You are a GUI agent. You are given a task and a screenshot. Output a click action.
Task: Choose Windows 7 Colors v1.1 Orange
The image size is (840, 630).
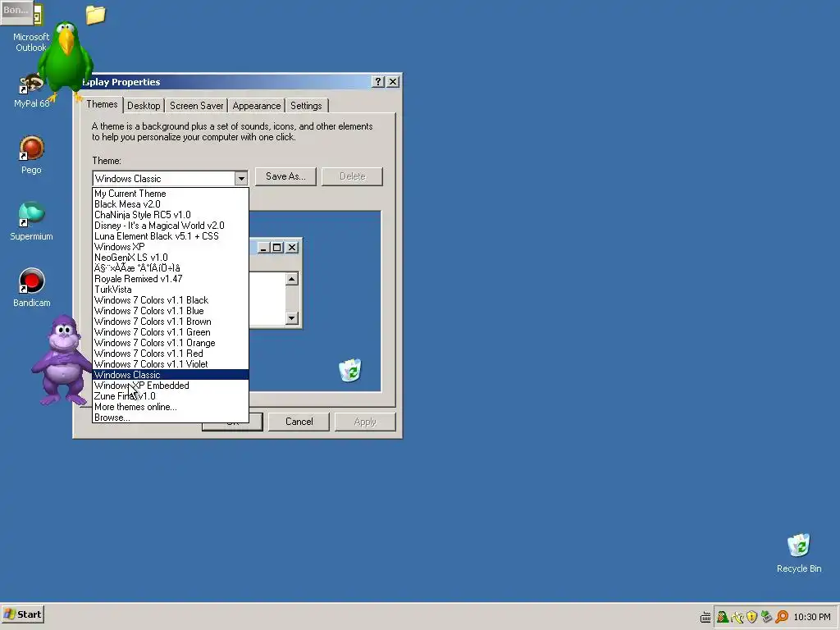171,344
